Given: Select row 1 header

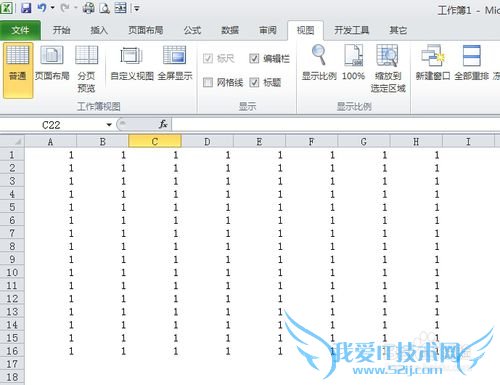Looking at the screenshot, I should click(12, 155).
